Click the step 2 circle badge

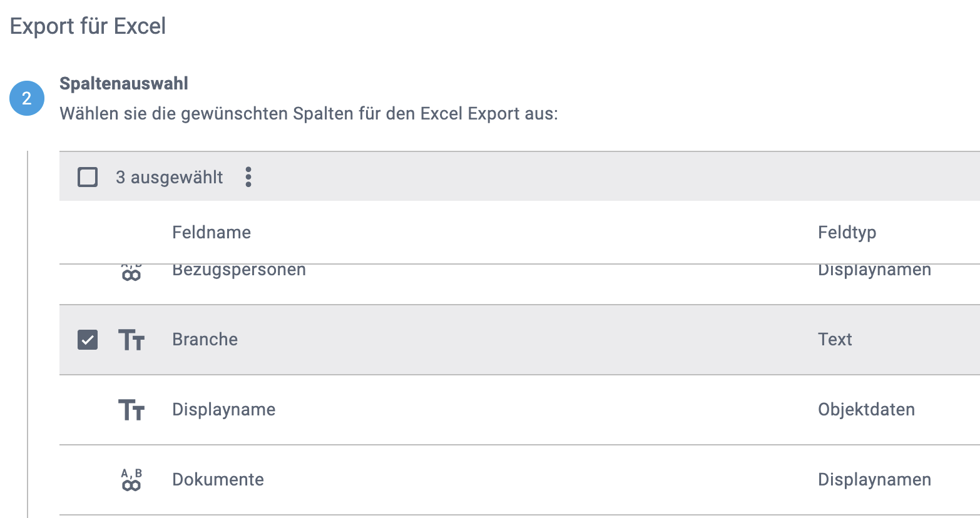[x=27, y=98]
